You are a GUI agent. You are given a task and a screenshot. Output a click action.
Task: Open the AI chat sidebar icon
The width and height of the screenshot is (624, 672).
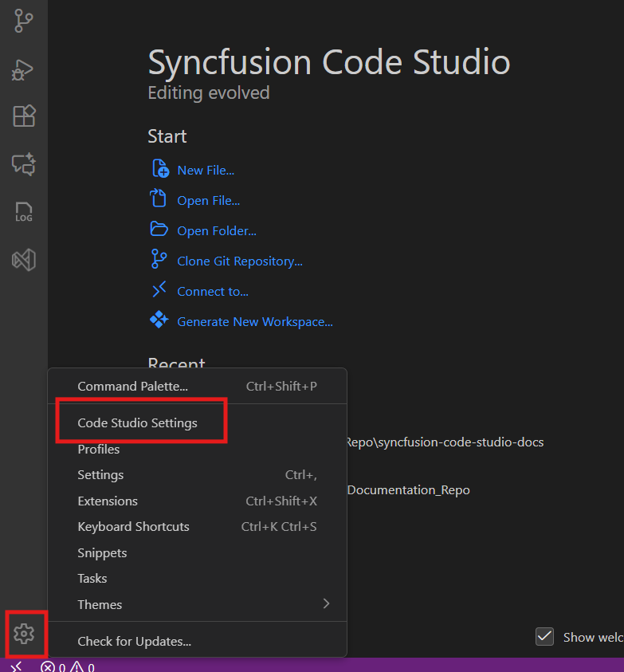pos(24,164)
